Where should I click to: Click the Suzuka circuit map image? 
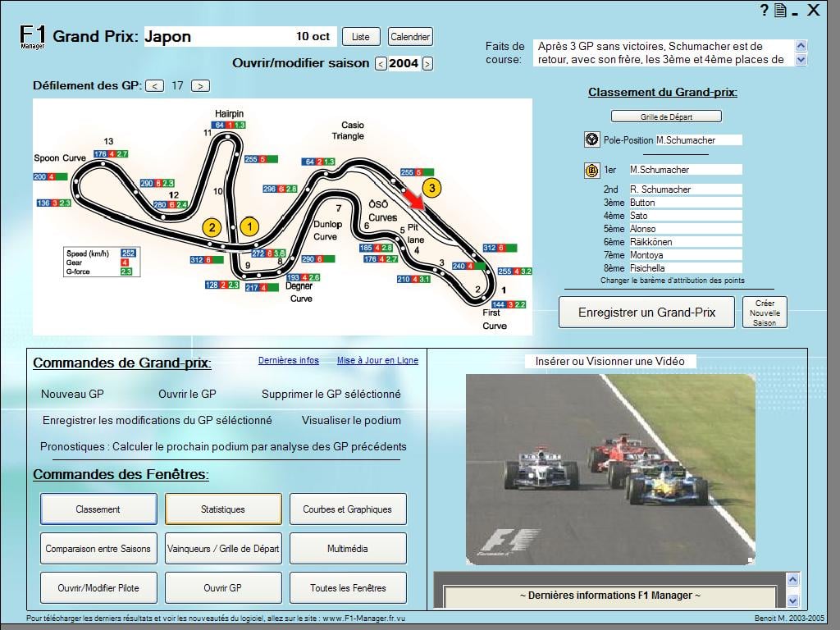pos(282,217)
